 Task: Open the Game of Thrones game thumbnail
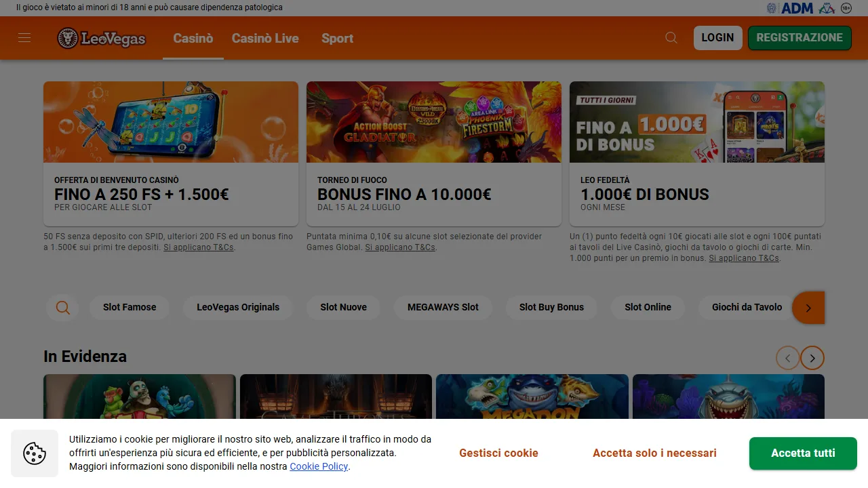(x=336, y=397)
